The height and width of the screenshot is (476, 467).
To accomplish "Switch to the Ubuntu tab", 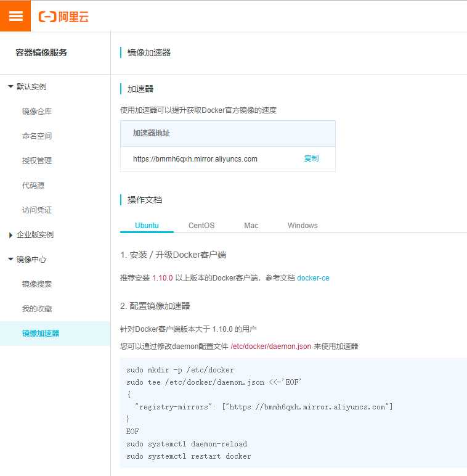I will point(147,226).
